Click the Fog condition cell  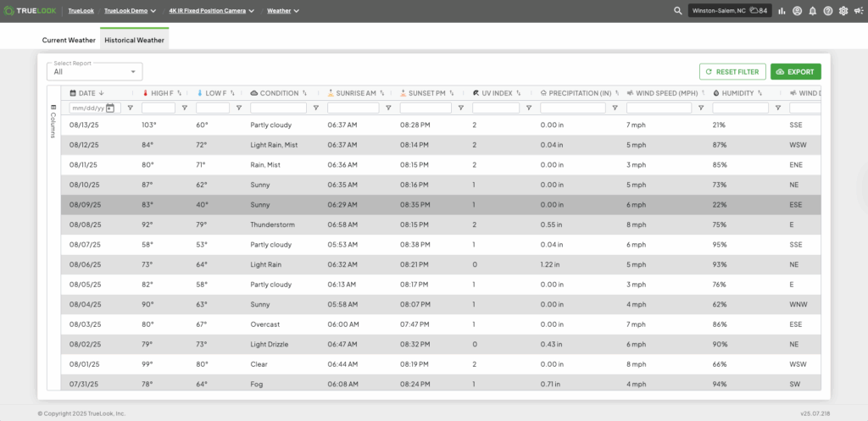256,384
